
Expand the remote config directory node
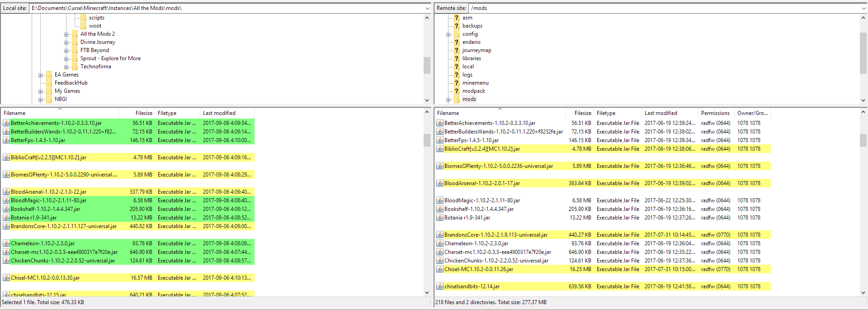coord(448,34)
